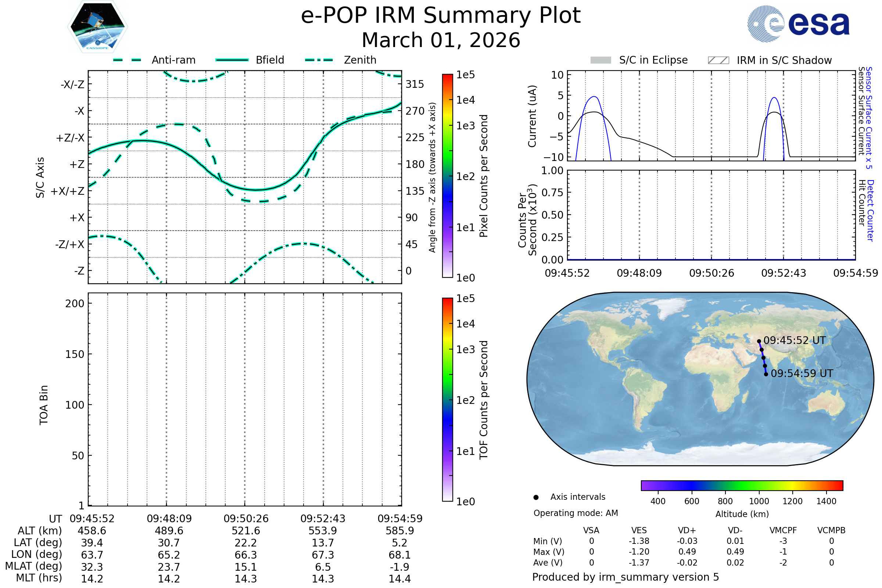
Task: Click the Altitude (km) color scale bar
Action: point(742,485)
